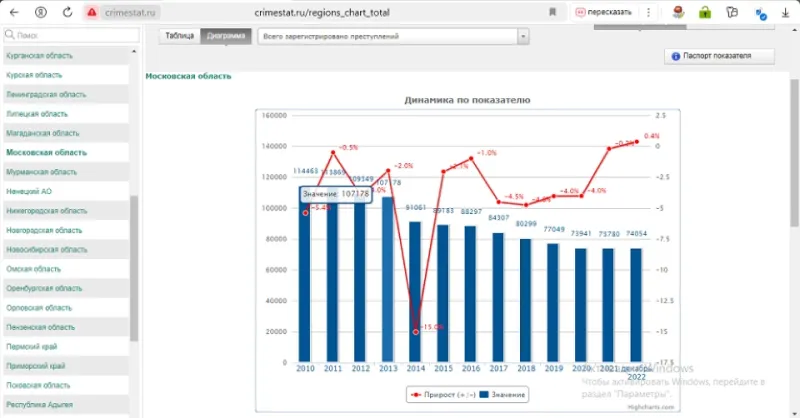The height and width of the screenshot is (418, 800).
Task: Reload the page with the refresh icon
Action: 67,12
